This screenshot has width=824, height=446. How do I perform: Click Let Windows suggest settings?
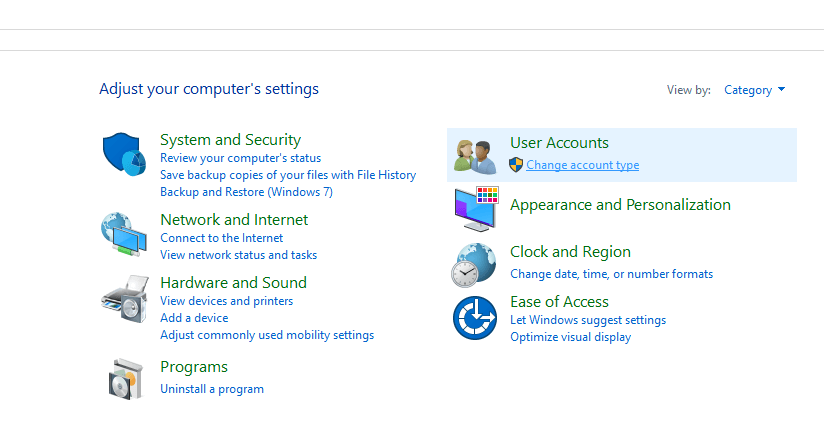click(x=587, y=320)
